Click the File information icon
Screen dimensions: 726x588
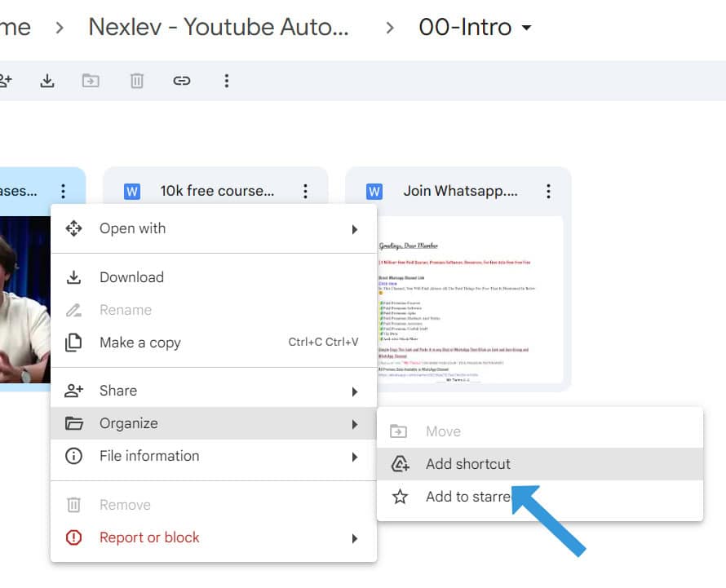pyautogui.click(x=73, y=456)
